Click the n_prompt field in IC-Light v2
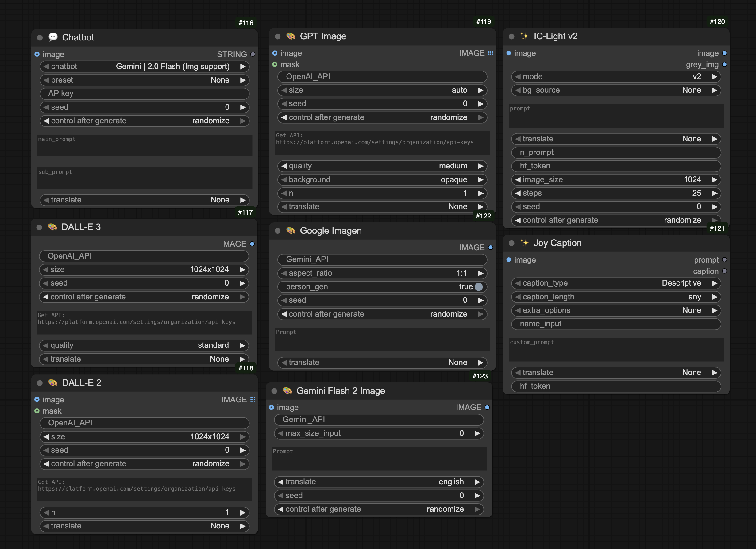Image resolution: width=756 pixels, height=549 pixels. click(x=616, y=152)
